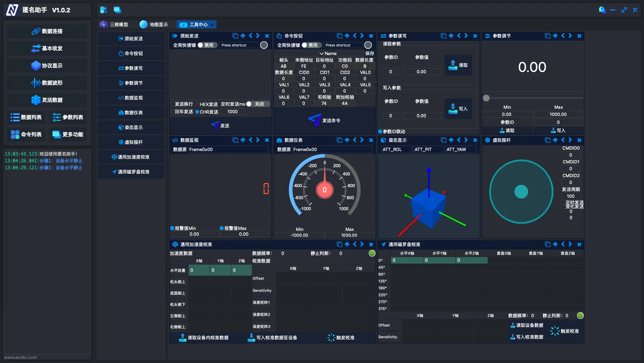
Task: Click the 参数调节 slider handle
Action: click(486, 98)
